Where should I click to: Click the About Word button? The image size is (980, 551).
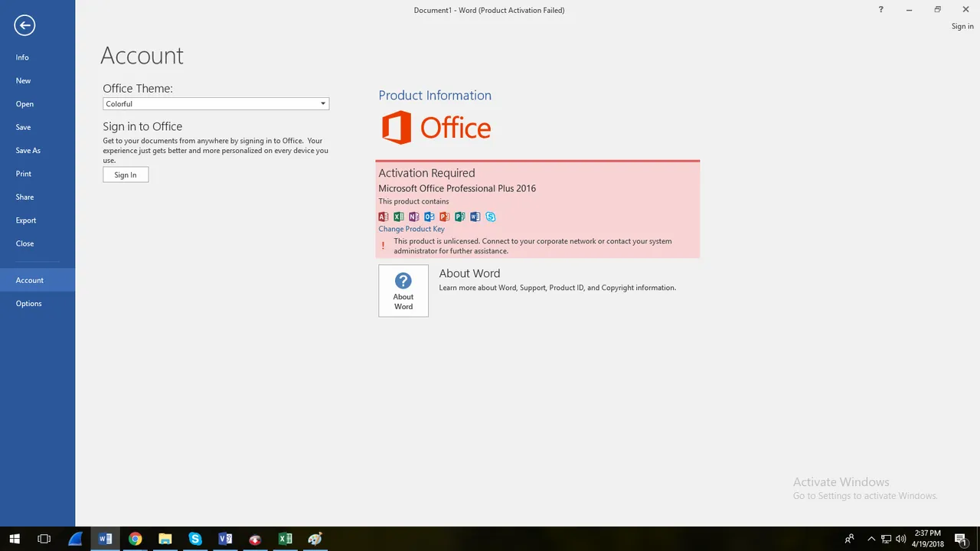click(403, 291)
